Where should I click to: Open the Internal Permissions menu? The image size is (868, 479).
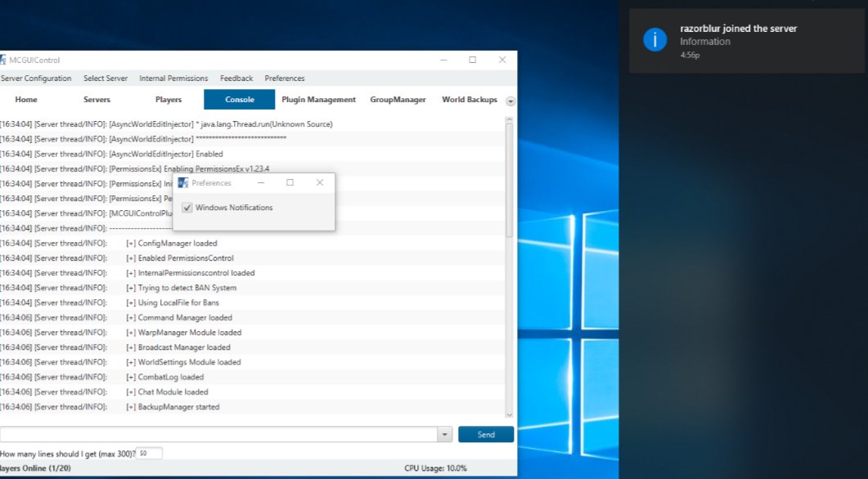point(173,78)
